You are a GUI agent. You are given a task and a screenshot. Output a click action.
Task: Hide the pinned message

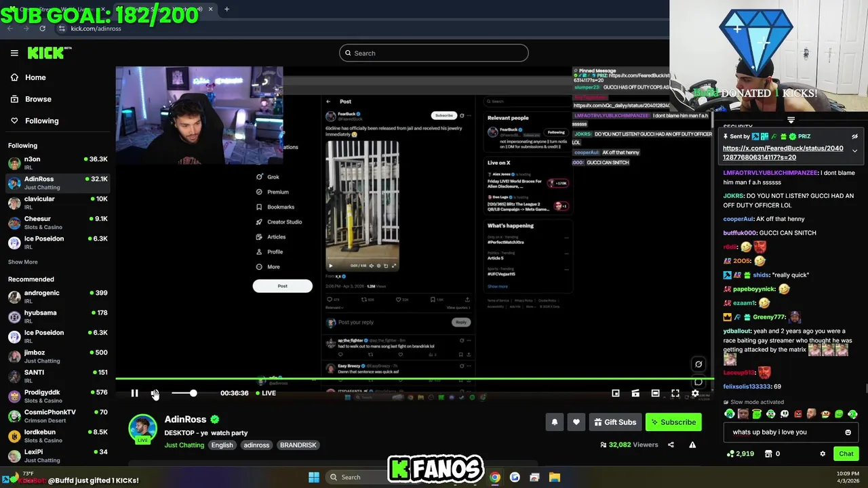point(854,136)
